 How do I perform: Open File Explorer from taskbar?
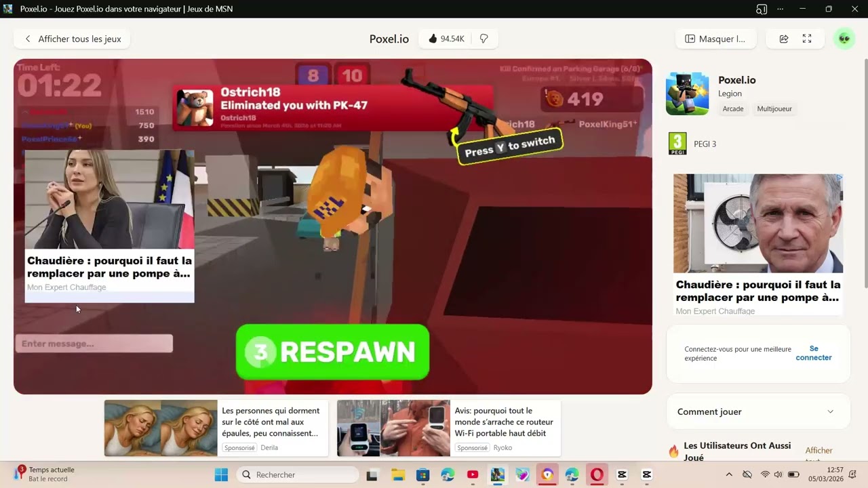398,474
